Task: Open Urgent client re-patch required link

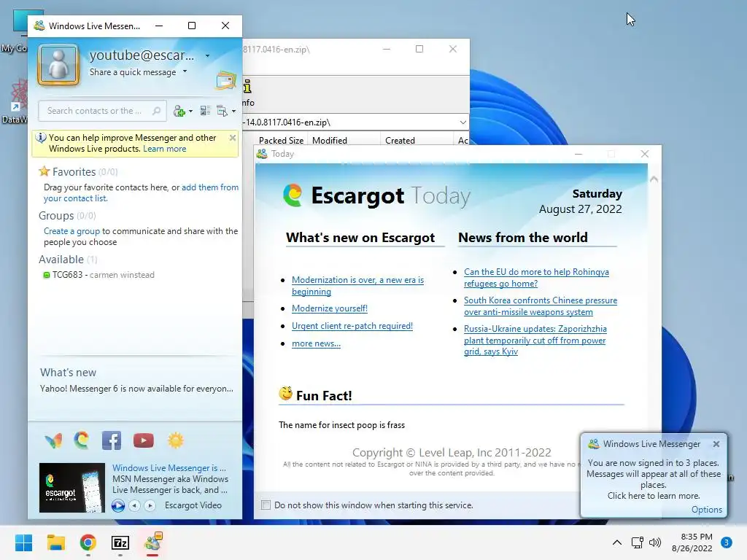Action: [352, 326]
